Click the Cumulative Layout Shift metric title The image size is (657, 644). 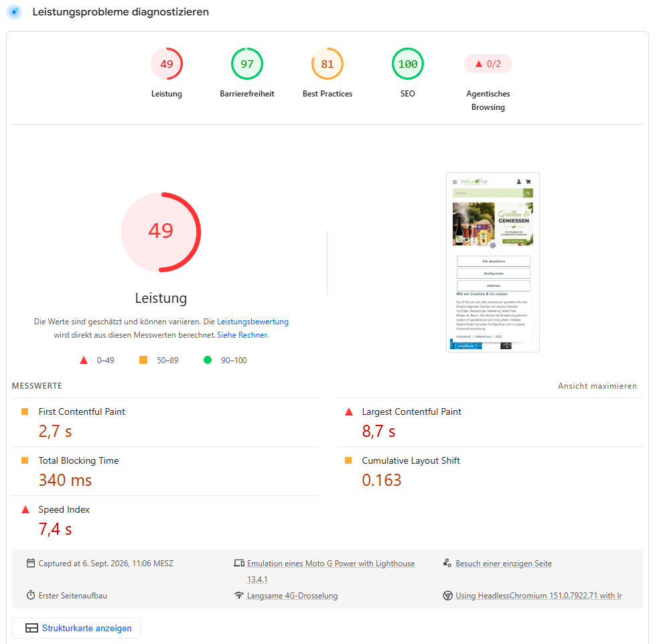click(x=411, y=460)
